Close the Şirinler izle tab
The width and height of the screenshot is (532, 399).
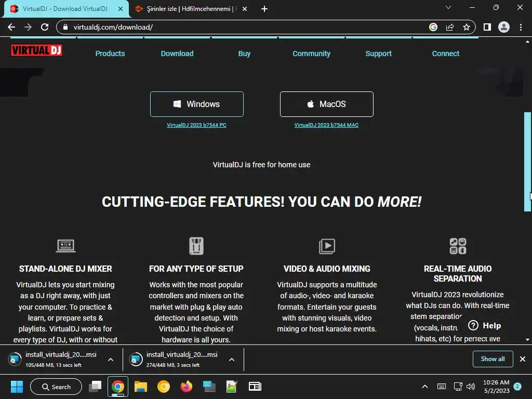coord(245,9)
